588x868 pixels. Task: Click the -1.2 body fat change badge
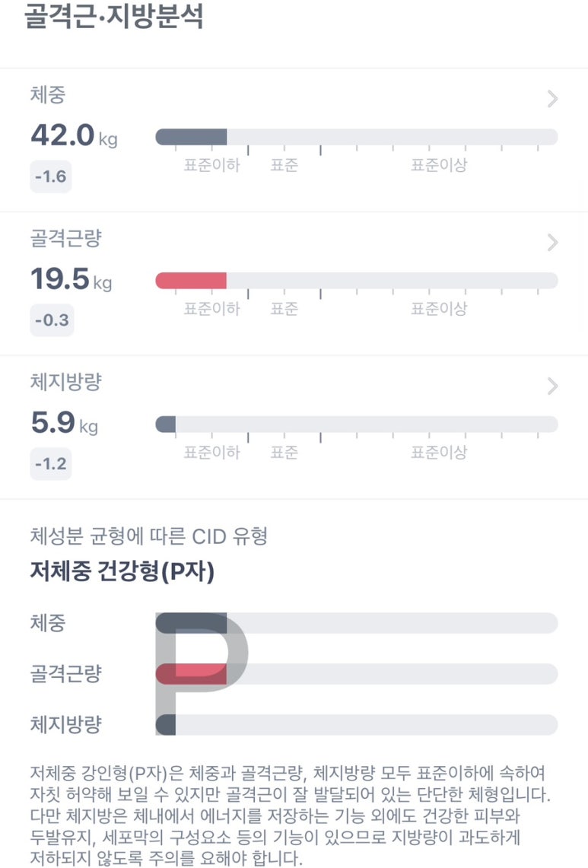coord(51,463)
